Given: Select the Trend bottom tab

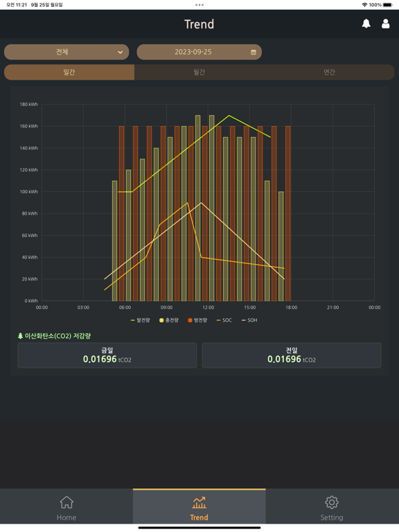Looking at the screenshot, I should (199, 508).
